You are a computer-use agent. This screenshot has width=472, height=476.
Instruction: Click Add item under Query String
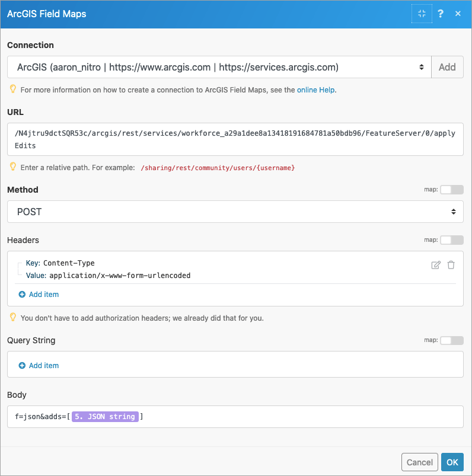click(x=38, y=365)
